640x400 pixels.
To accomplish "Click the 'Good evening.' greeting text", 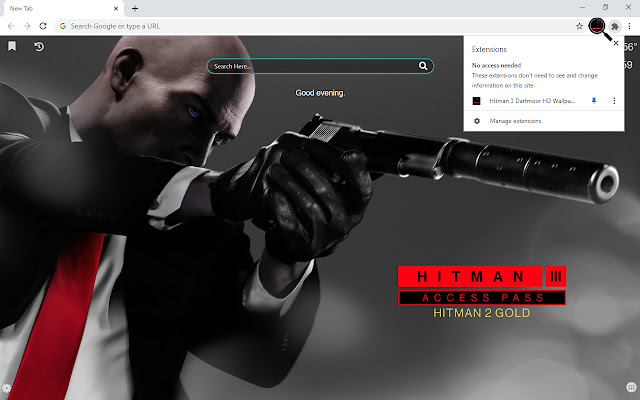I will (320, 93).
